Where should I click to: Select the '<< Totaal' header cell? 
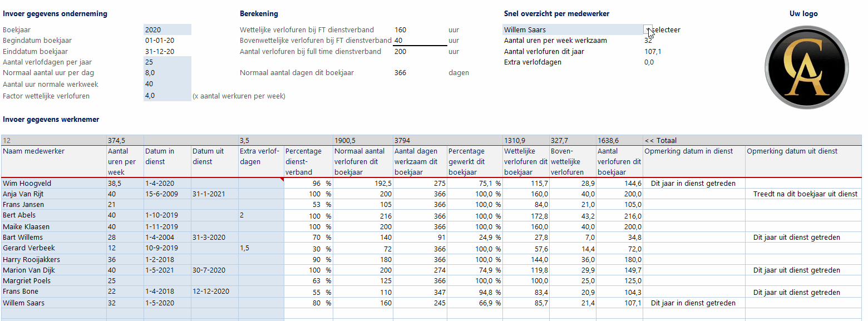point(668,140)
